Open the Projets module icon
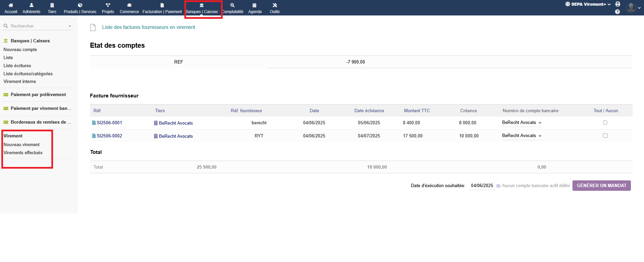This screenshot has height=262, width=644. [108, 5]
